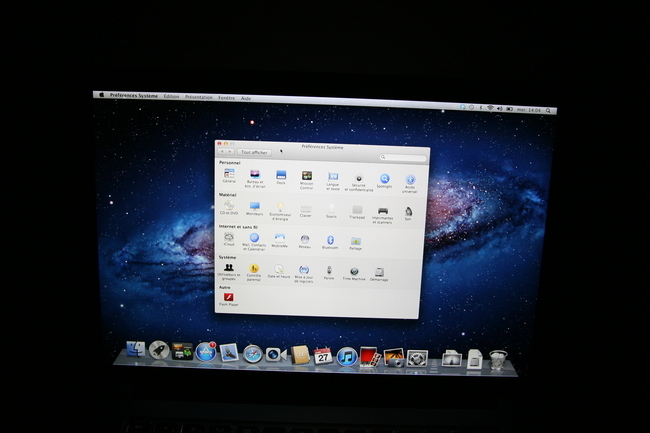Open the Économiseur d'énergie pane
This screenshot has width=650, height=433.
(280, 211)
